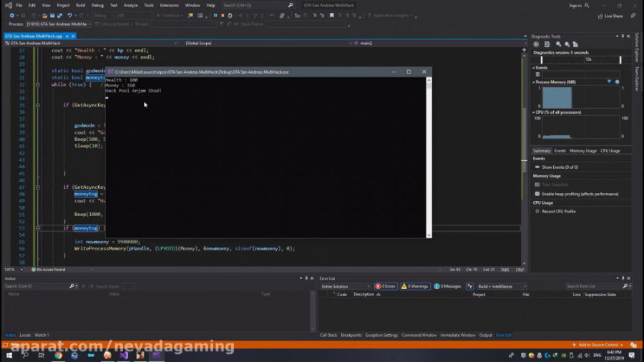
Task: Click the diagnostics timeline ruler
Action: (x=581, y=59)
